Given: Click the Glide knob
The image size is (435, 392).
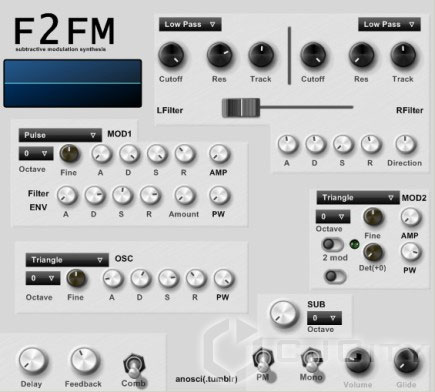Looking at the screenshot, I should click(x=406, y=361).
